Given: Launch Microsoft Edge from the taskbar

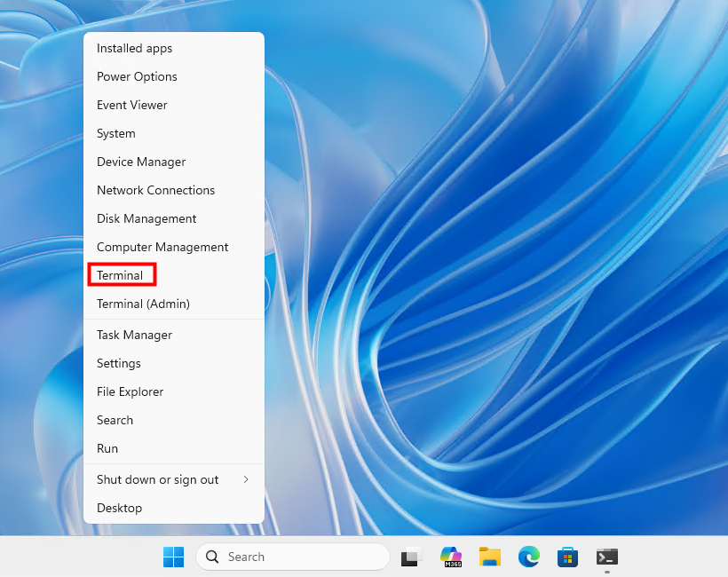Looking at the screenshot, I should click(x=529, y=557).
